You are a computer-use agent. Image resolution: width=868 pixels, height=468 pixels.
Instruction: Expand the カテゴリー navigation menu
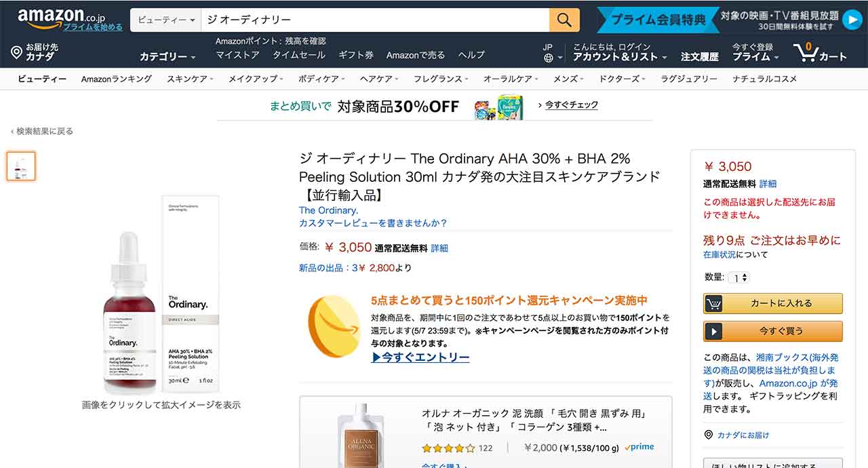(163, 56)
